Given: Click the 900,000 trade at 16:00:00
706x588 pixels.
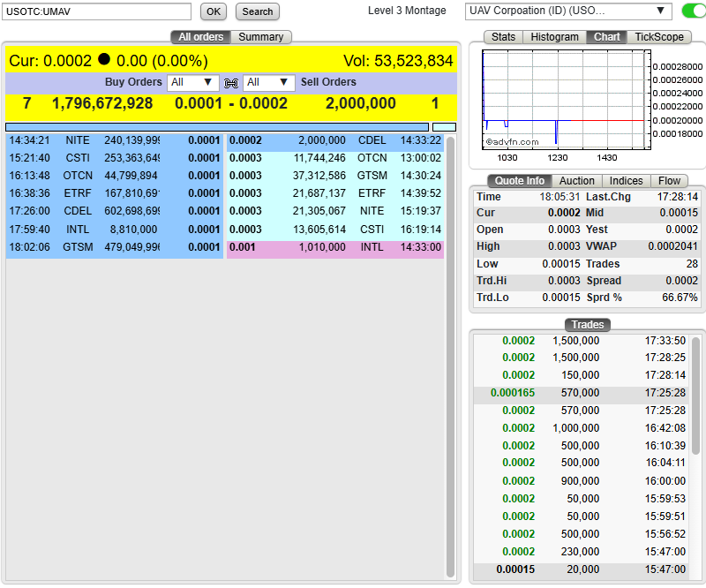Looking at the screenshot, I should (x=582, y=481).
